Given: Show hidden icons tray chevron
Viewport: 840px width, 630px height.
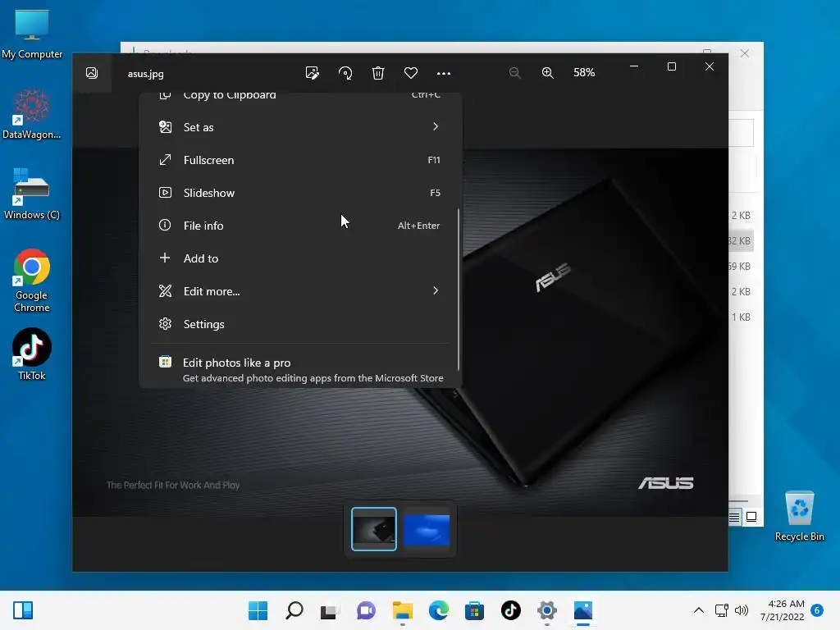Looking at the screenshot, I should pyautogui.click(x=699, y=610).
